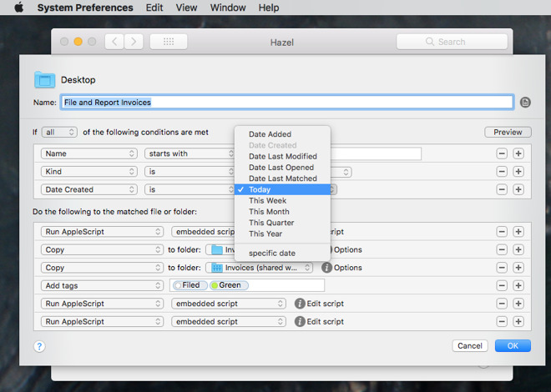Screen dimensions: 551x392
Task: Open the Edit menu
Action: [154, 8]
